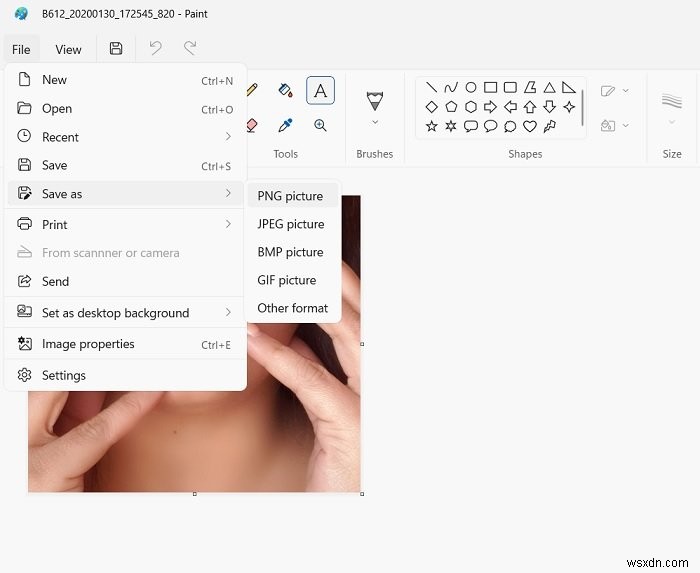The height and width of the screenshot is (573, 700).
Task: Select the Curve shape
Action: (451, 87)
